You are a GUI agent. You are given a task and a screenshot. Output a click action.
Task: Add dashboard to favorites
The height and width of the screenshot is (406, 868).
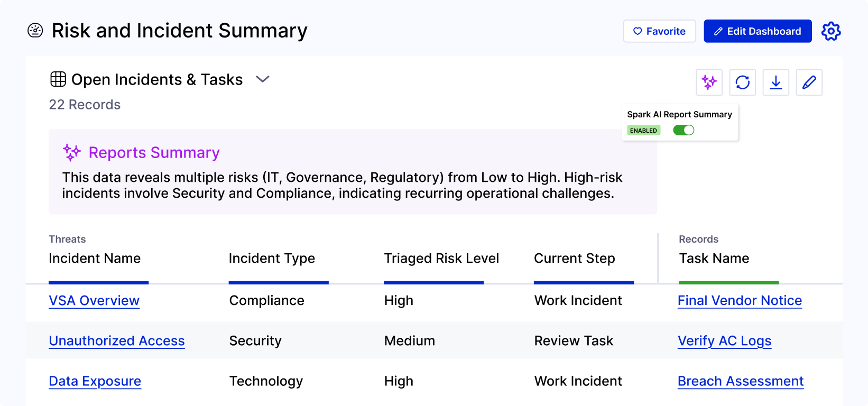click(x=659, y=31)
